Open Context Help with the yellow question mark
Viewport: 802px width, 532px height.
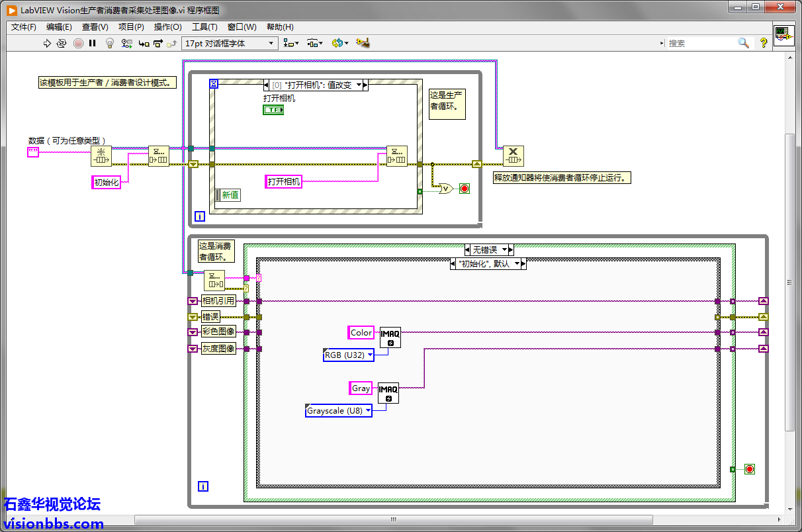[x=764, y=43]
